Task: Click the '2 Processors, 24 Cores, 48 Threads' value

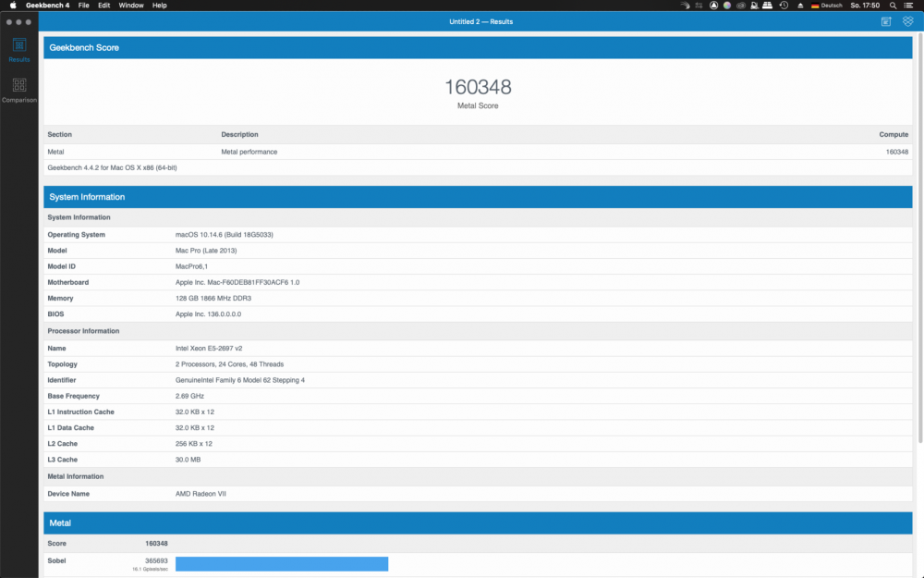Action: click(x=229, y=364)
